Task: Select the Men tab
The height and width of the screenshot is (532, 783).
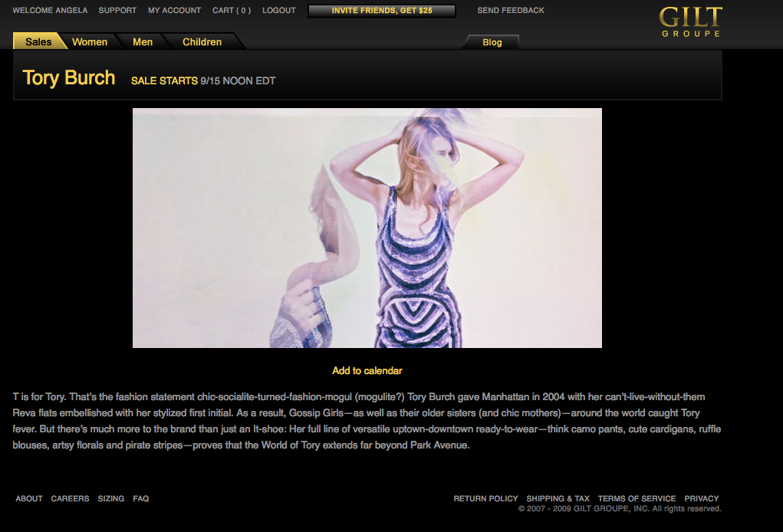Action: [x=143, y=42]
